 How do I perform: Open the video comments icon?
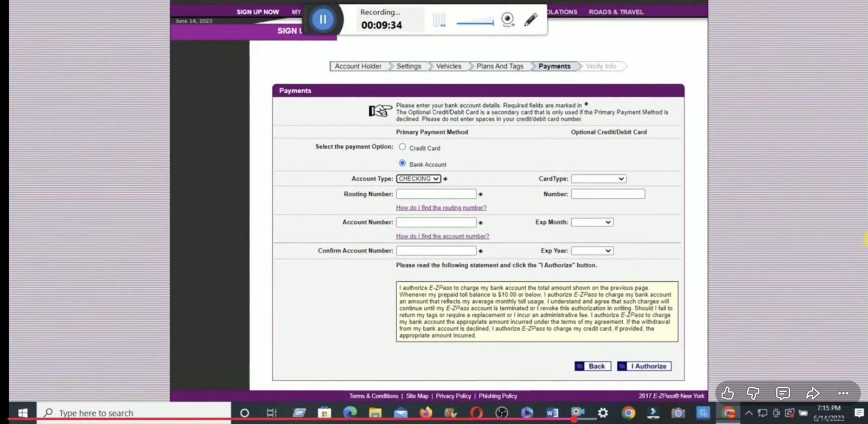pos(783,393)
